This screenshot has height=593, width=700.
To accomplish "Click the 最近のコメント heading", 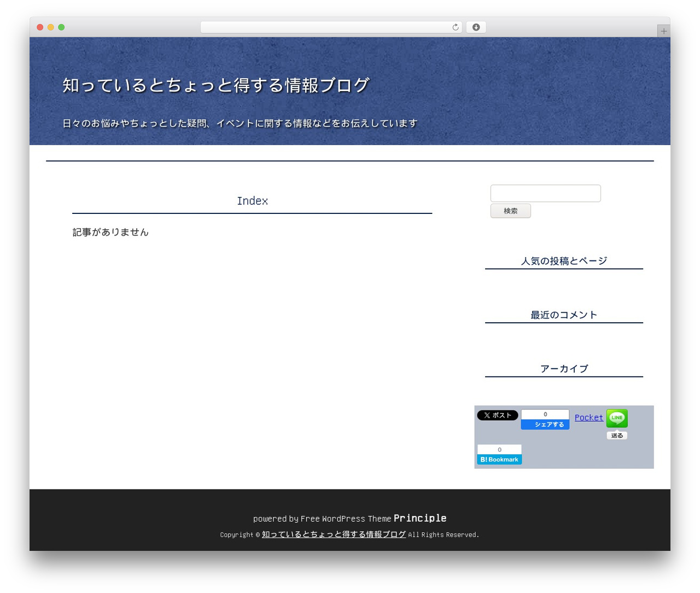I will [564, 315].
